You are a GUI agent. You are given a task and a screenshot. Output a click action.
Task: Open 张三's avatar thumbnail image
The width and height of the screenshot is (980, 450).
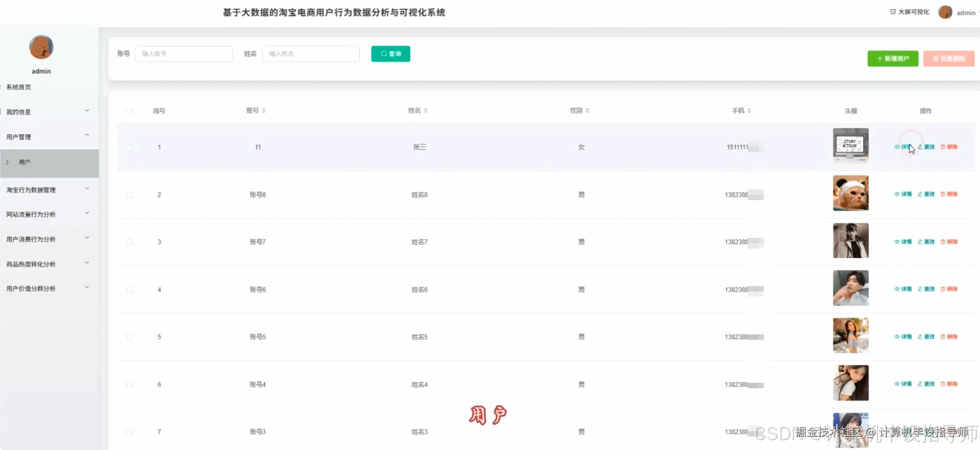coord(850,145)
